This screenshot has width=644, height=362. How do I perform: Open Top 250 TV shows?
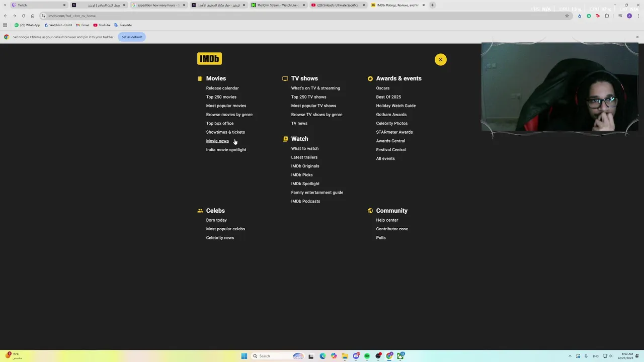tap(308, 97)
